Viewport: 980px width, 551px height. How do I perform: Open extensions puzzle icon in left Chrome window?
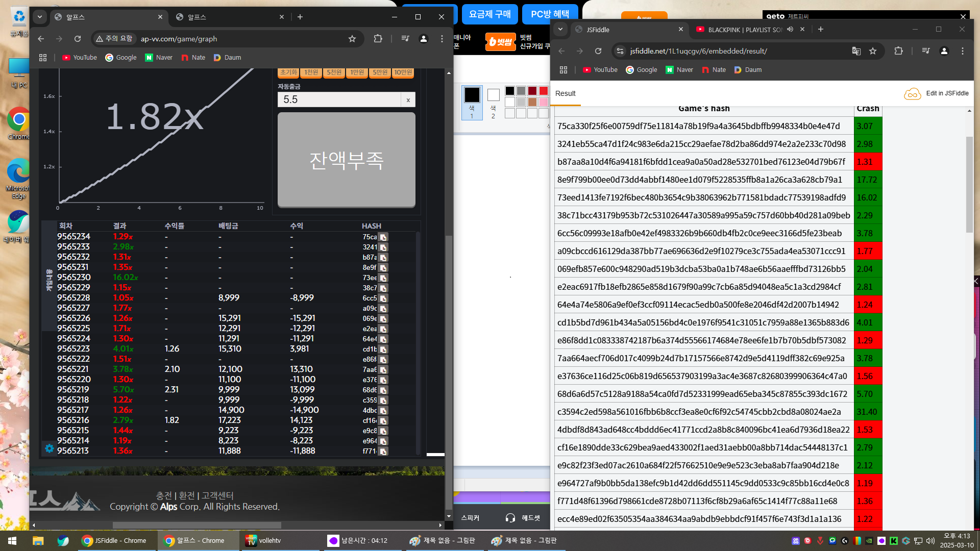pyautogui.click(x=378, y=39)
